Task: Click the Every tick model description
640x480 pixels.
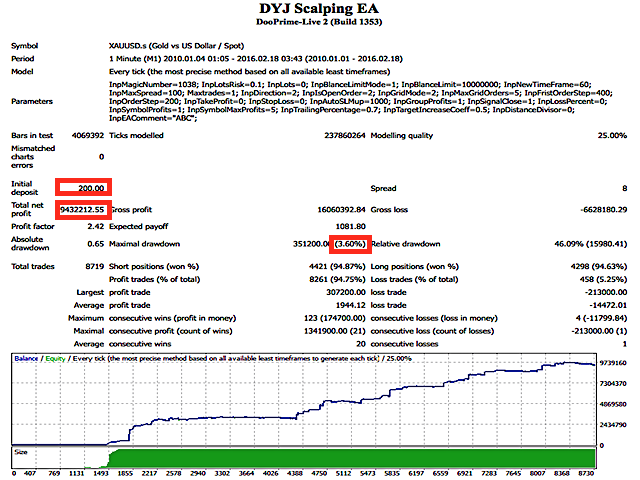Action: coord(249,72)
